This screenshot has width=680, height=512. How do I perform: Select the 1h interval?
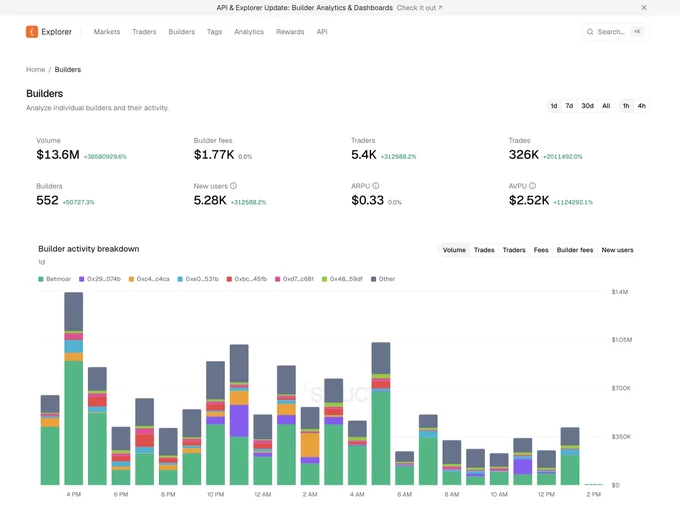point(626,106)
